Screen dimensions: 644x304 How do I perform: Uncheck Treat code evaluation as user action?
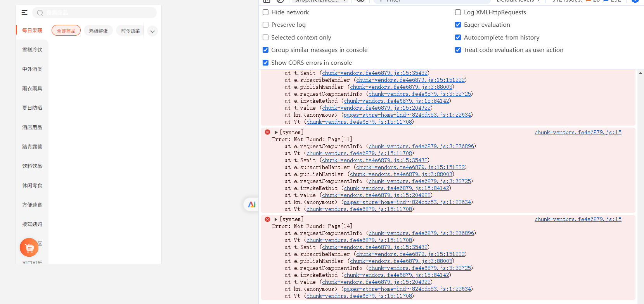(x=458, y=50)
